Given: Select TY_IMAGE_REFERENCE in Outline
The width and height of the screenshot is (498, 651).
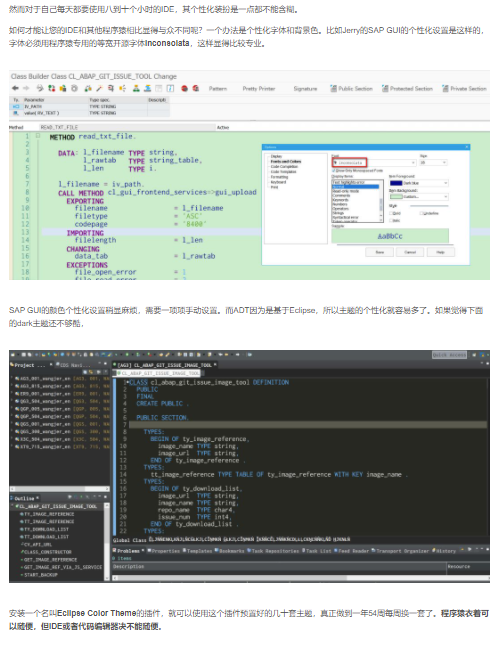Looking at the screenshot, I should click(x=48, y=514).
